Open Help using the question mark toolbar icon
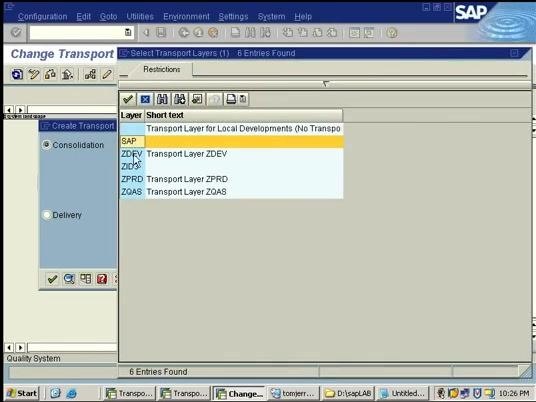The width and height of the screenshot is (536, 402). click(x=392, y=33)
